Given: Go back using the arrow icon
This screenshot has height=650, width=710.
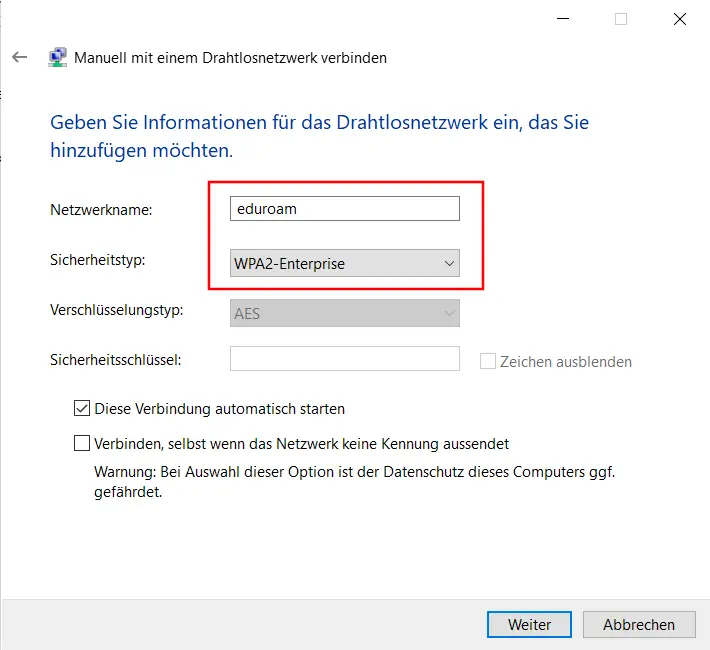Looking at the screenshot, I should point(19,58).
